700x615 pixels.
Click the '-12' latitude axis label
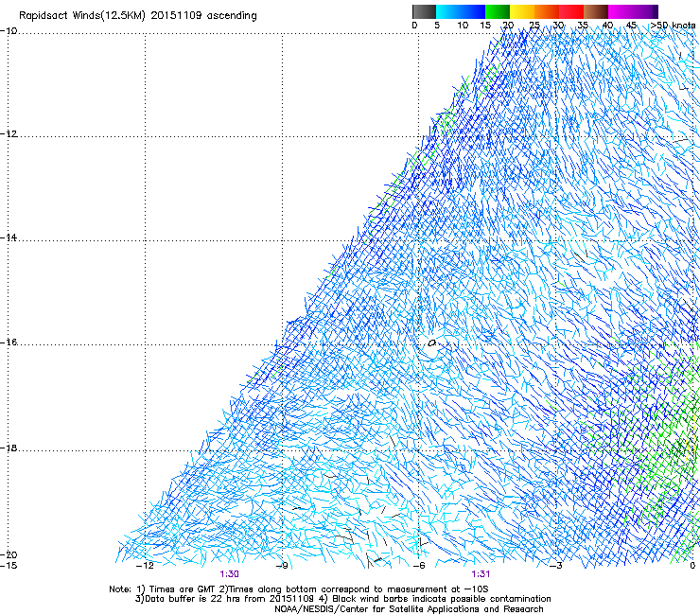click(9, 134)
